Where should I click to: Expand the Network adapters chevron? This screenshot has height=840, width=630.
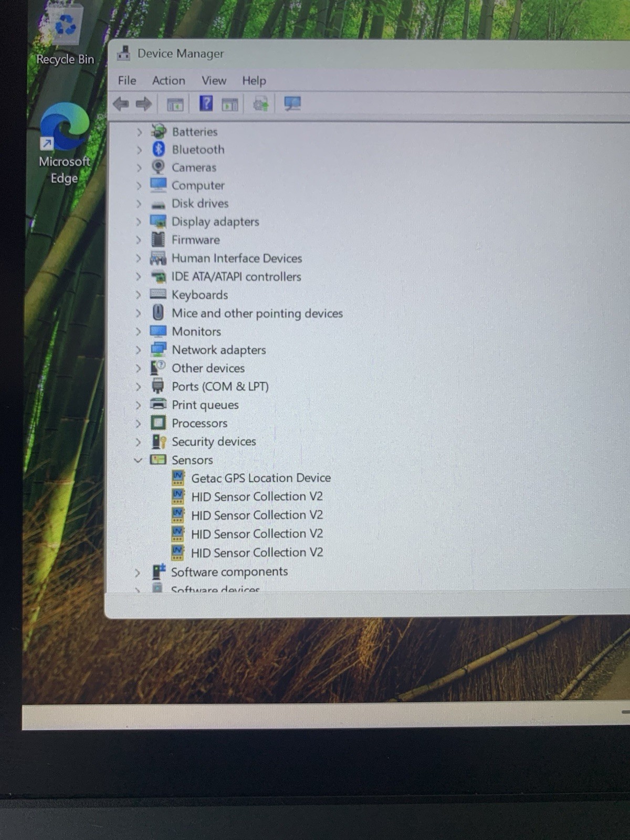click(x=139, y=350)
